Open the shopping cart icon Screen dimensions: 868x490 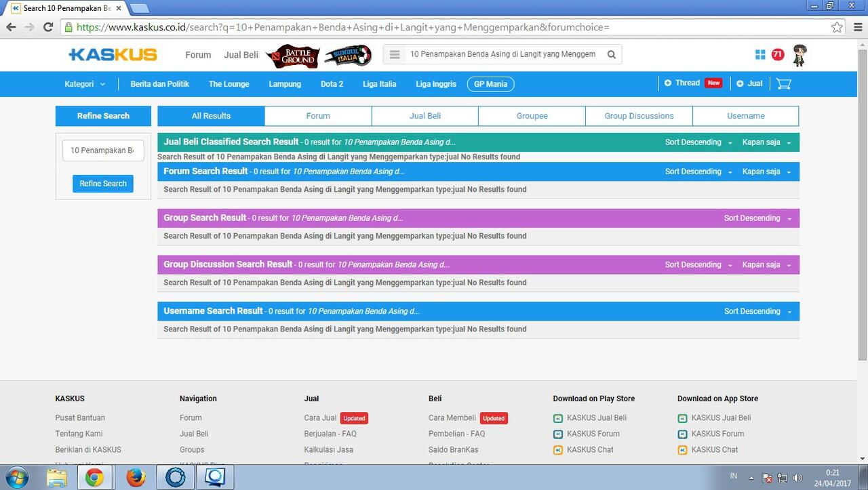[x=784, y=84]
